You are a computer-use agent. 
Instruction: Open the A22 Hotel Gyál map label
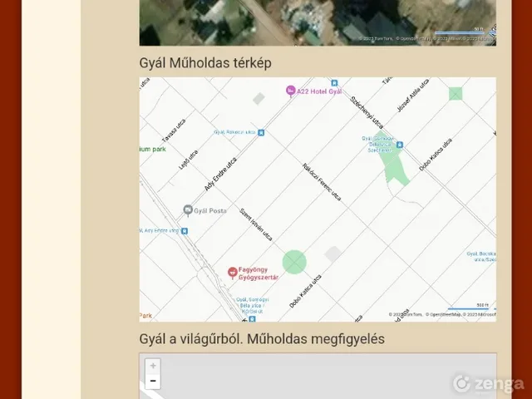[319, 91]
